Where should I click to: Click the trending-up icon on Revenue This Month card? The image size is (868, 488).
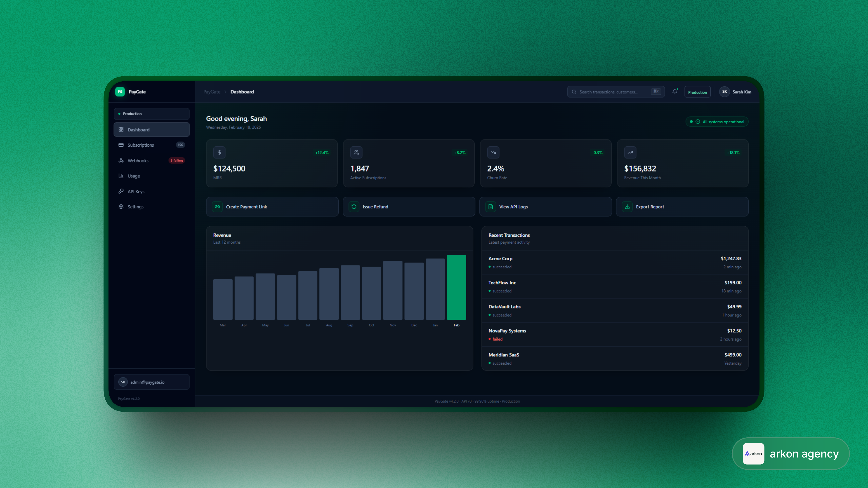pos(630,152)
